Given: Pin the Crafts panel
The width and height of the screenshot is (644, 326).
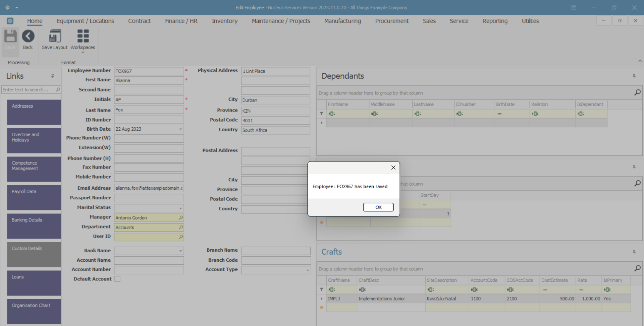Looking at the screenshot, I should click(634, 252).
